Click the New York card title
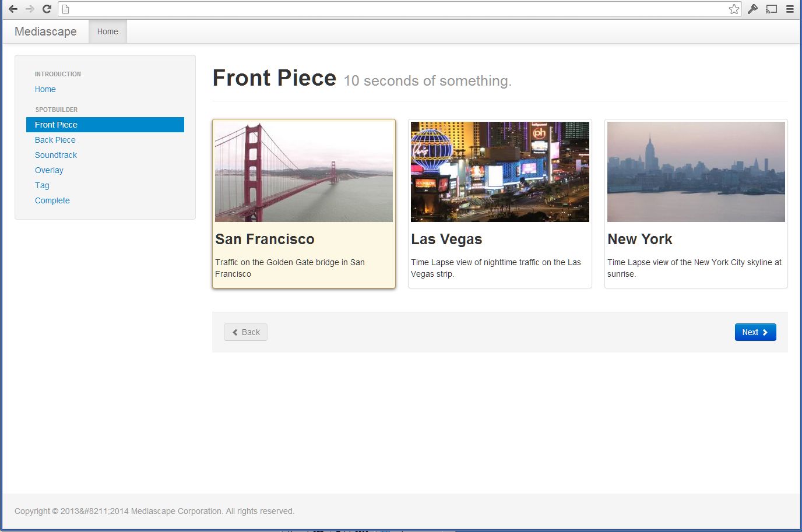The image size is (802, 532). tap(640, 239)
